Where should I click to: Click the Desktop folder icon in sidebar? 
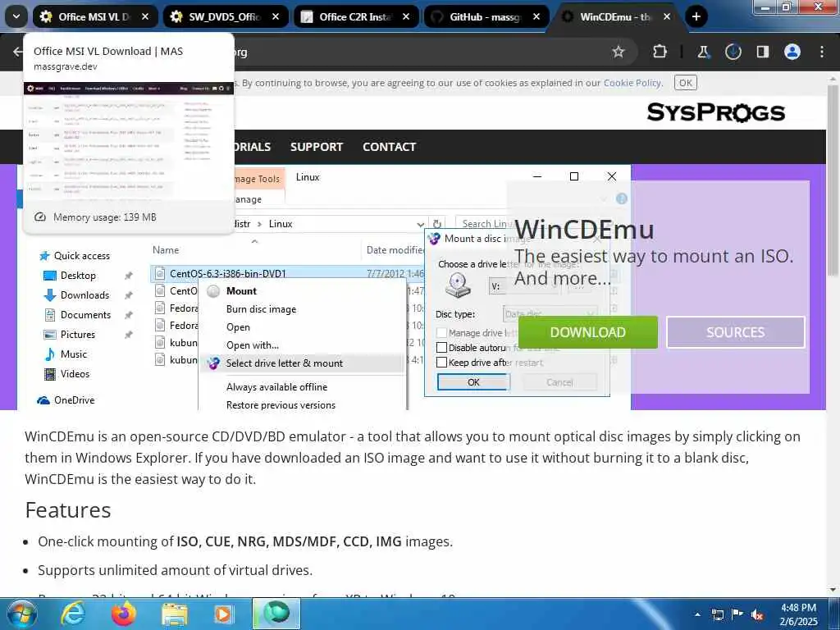(50, 276)
